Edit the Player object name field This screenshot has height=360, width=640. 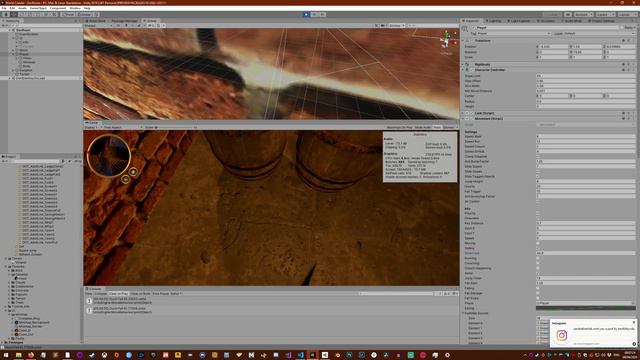[x=547, y=27]
